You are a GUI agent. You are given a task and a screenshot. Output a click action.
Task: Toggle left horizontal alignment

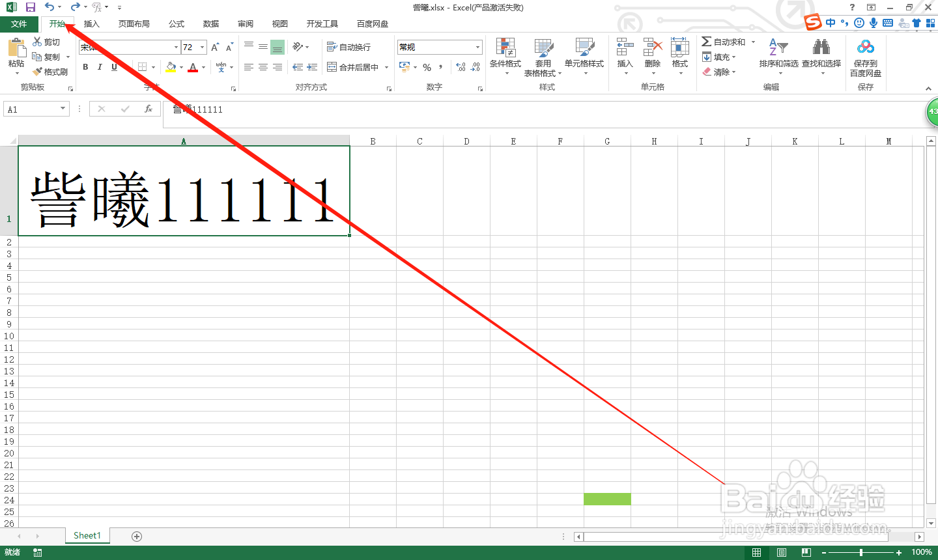click(249, 67)
